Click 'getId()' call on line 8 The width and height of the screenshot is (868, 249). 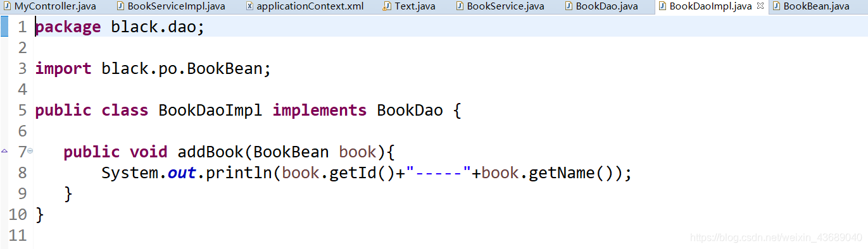[362, 173]
